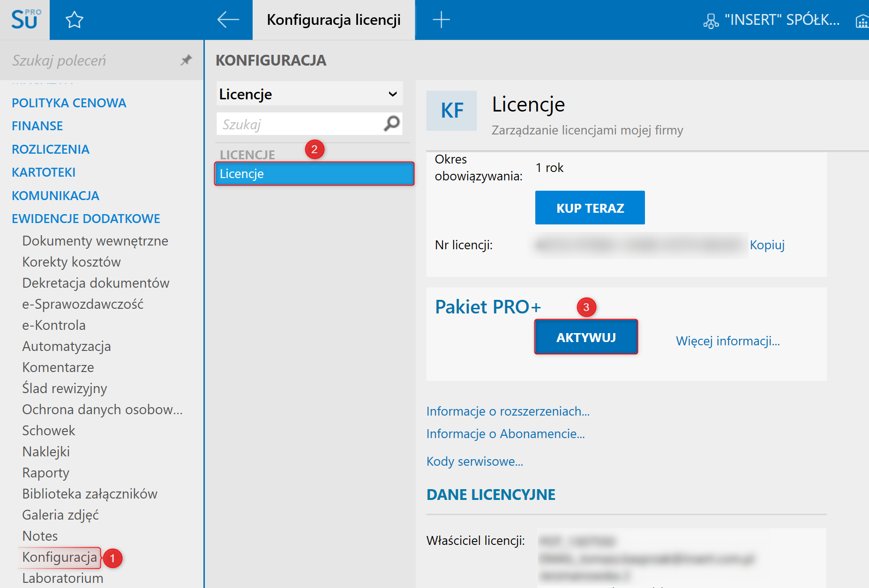Click the company structure icon

(x=711, y=21)
